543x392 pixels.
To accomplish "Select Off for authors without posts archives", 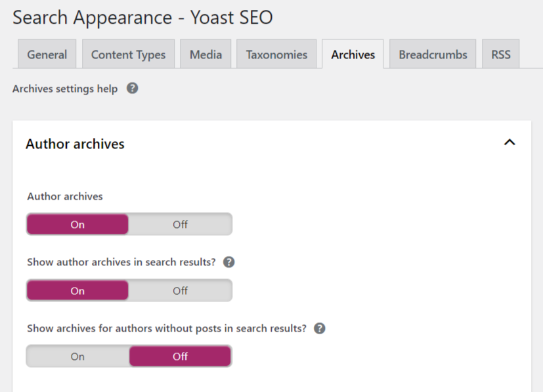I will (180, 357).
